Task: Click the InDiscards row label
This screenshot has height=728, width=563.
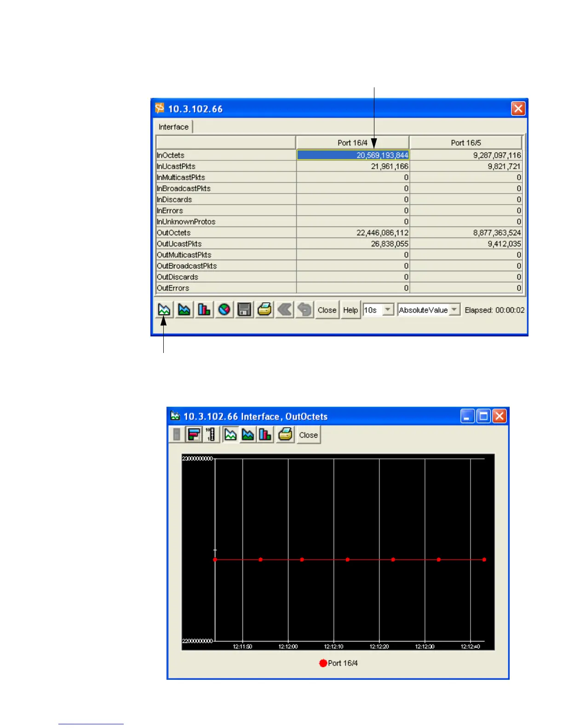Action: click(x=174, y=199)
